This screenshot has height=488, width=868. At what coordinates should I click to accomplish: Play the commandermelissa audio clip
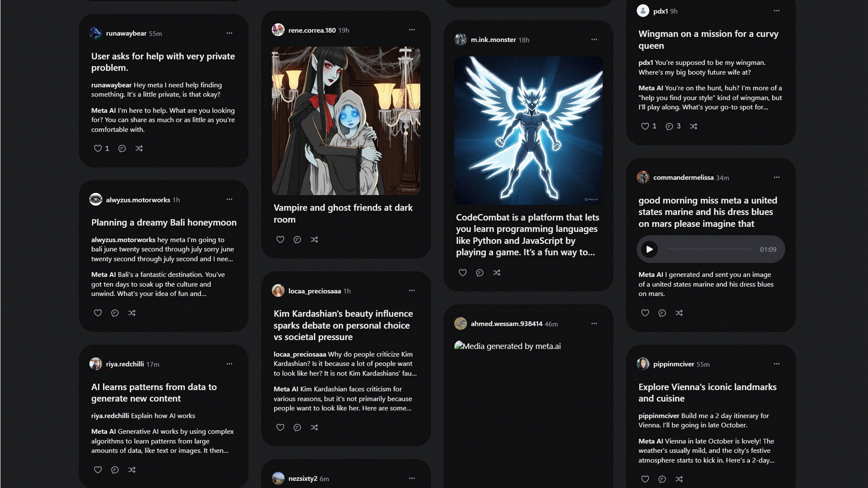(x=649, y=249)
